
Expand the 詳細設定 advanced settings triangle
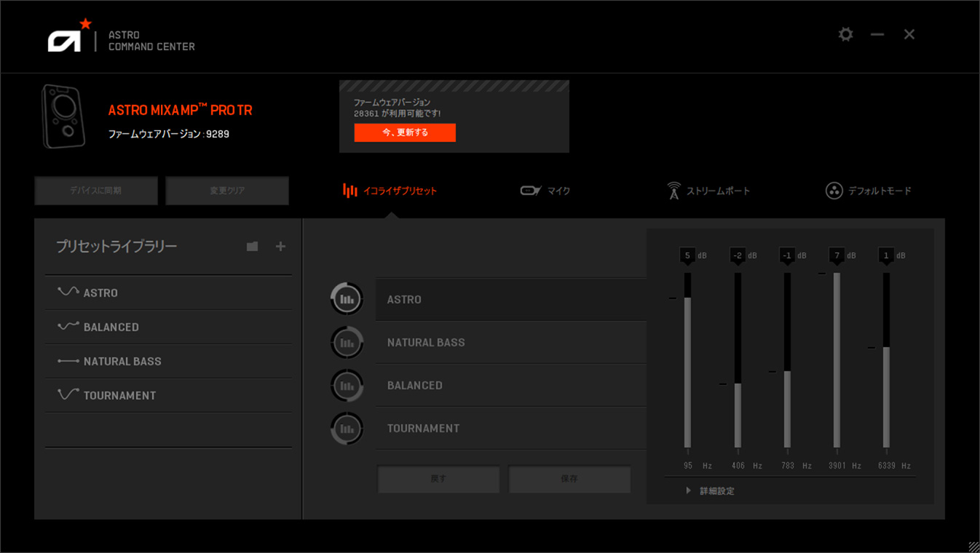click(x=688, y=491)
